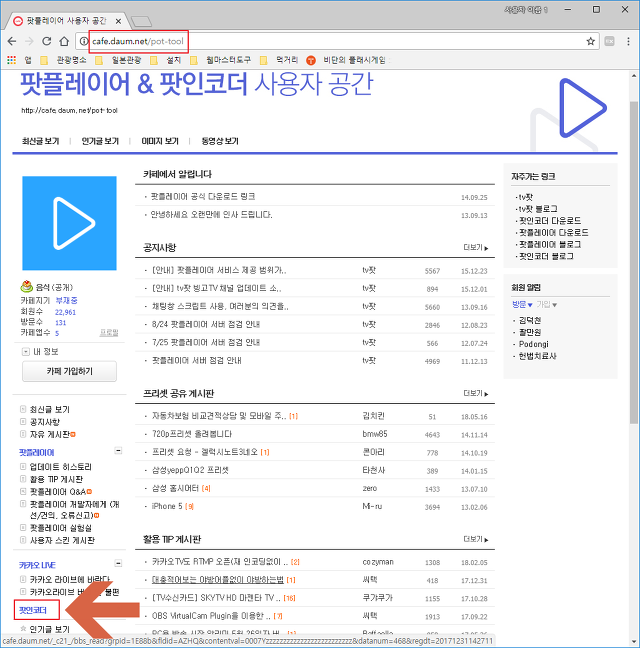Image resolution: width=640 pixels, height=648 pixels.
Task: Collapse the 카카오 LIVE menu group
Action: [x=118, y=563]
